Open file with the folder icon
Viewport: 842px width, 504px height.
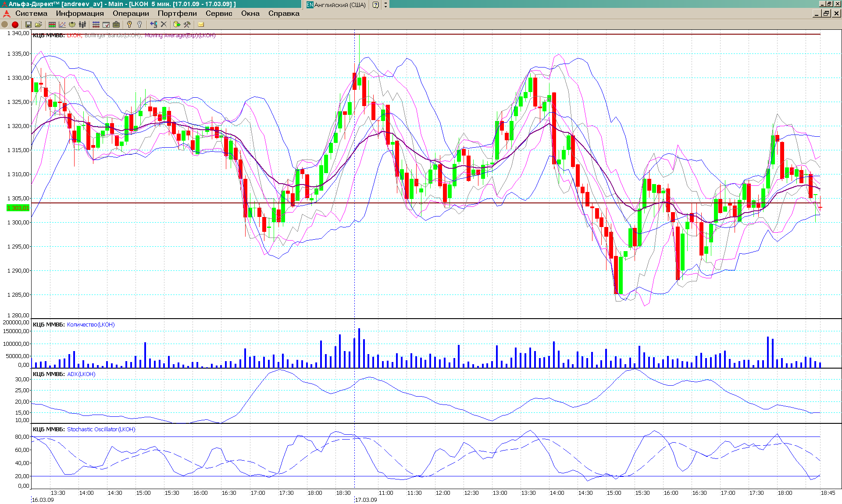click(39, 25)
